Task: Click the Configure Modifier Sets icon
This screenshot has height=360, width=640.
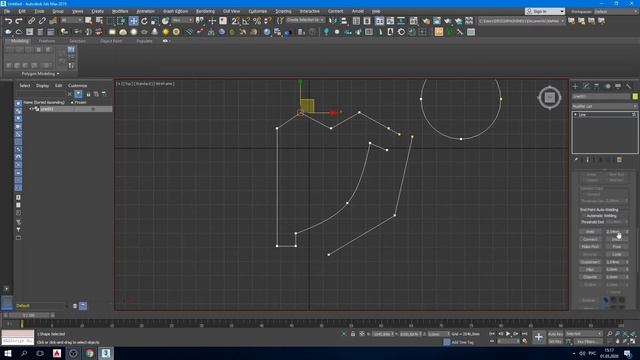Action: tap(619, 160)
